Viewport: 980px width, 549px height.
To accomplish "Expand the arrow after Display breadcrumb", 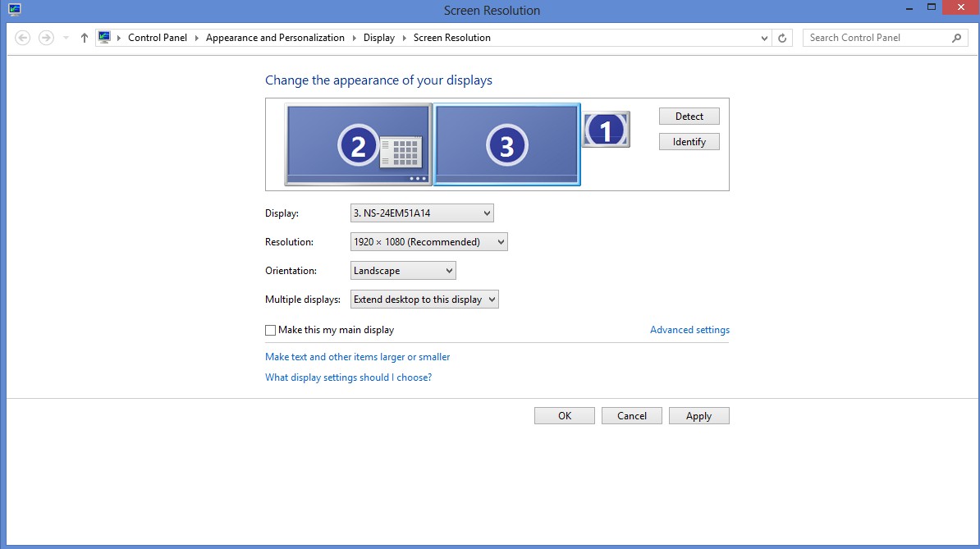I will [x=405, y=38].
